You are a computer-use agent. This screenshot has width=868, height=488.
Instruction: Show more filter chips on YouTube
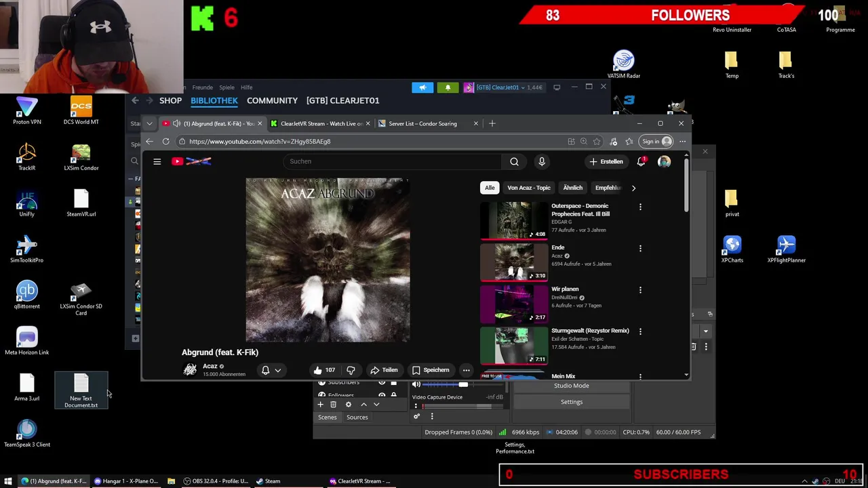point(633,188)
